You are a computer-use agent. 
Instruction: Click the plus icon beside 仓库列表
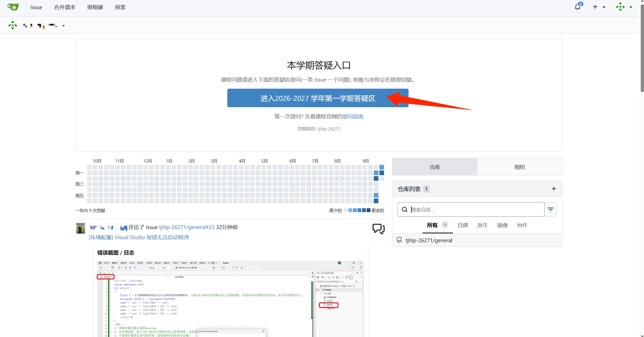554,189
